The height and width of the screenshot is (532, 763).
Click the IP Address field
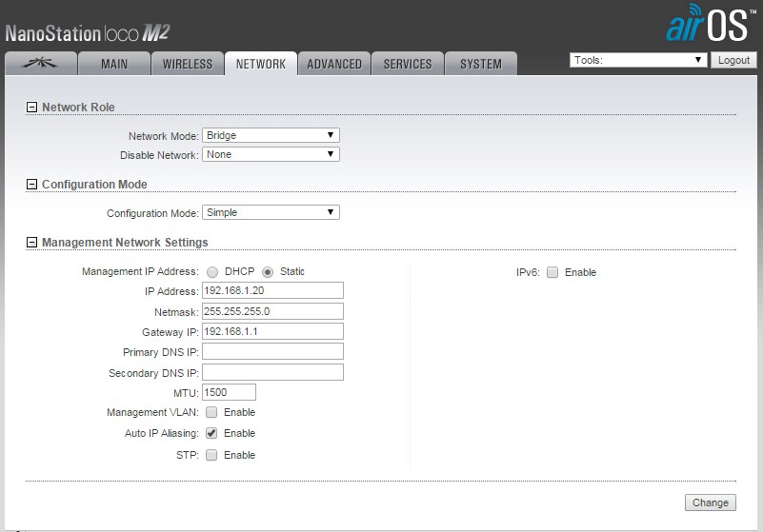(x=272, y=290)
